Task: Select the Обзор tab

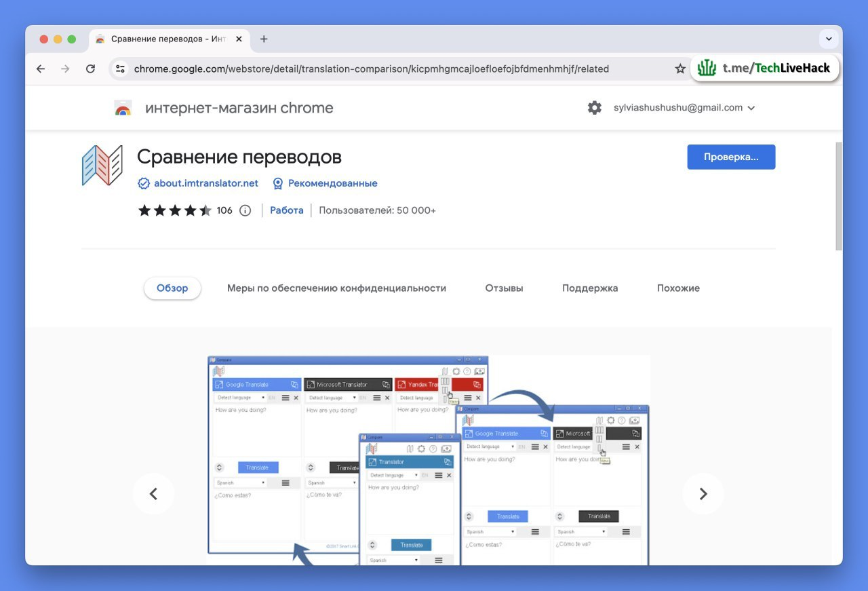Action: click(172, 288)
